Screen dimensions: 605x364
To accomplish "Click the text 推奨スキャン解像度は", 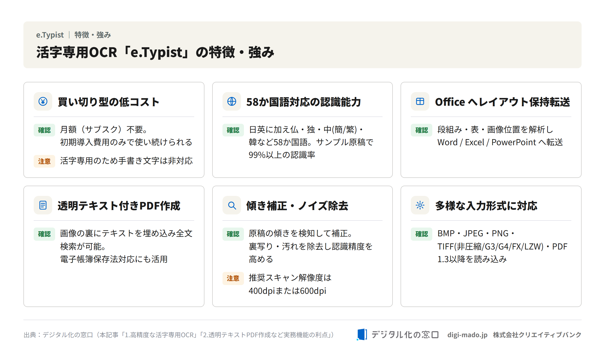I will click(x=290, y=278).
